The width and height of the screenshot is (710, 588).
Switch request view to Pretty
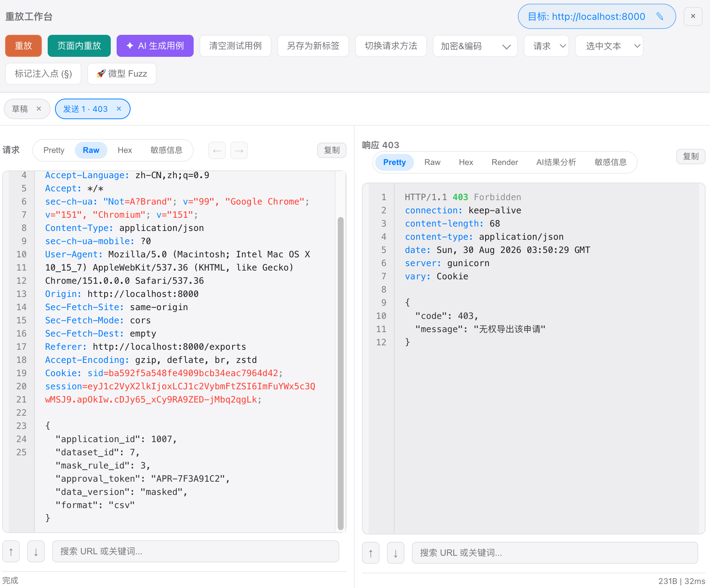click(54, 150)
